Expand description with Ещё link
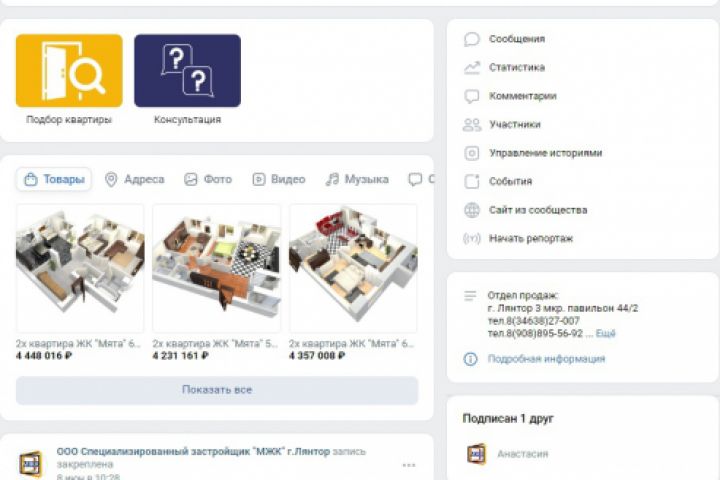 [x=605, y=333]
